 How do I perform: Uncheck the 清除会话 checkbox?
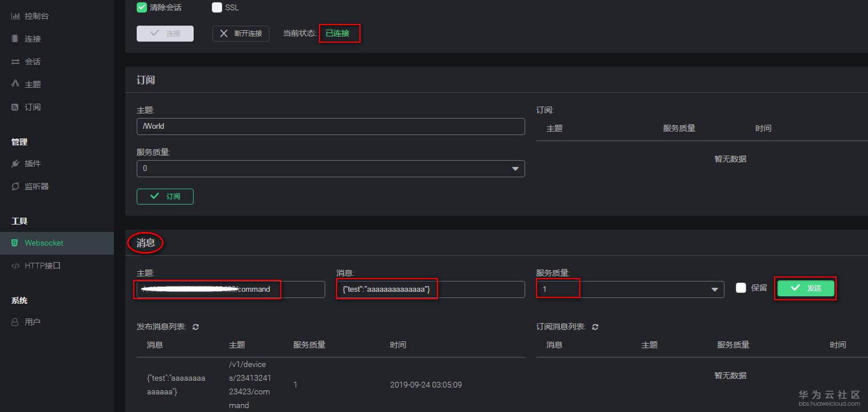142,7
